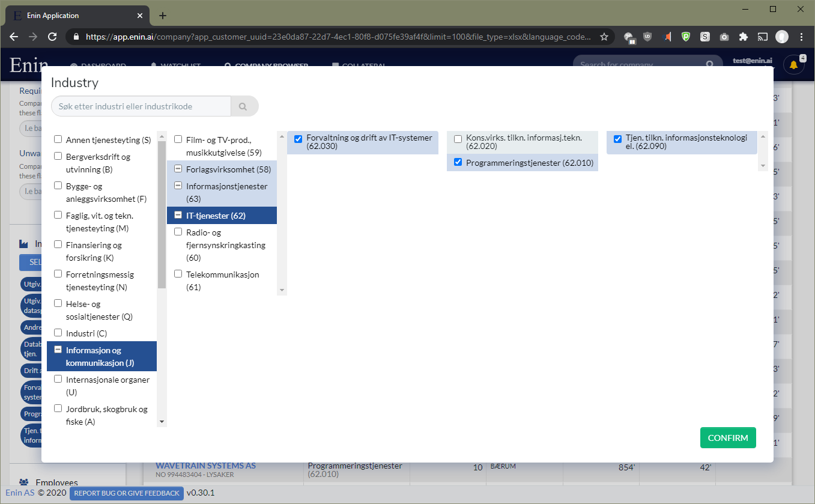This screenshot has width=815, height=504.
Task: Enable Bygge- og anleggsvirksomhet (F) checkbox
Action: (x=58, y=186)
